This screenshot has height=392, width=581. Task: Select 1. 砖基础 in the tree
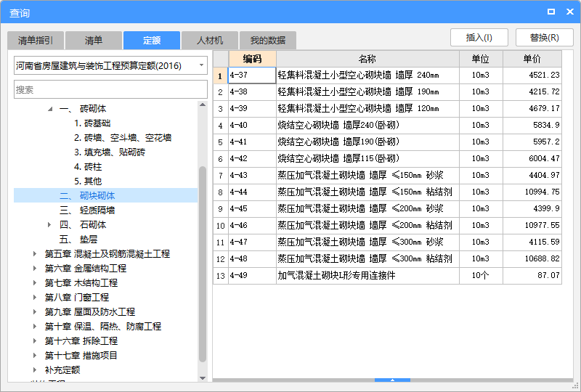pos(92,123)
